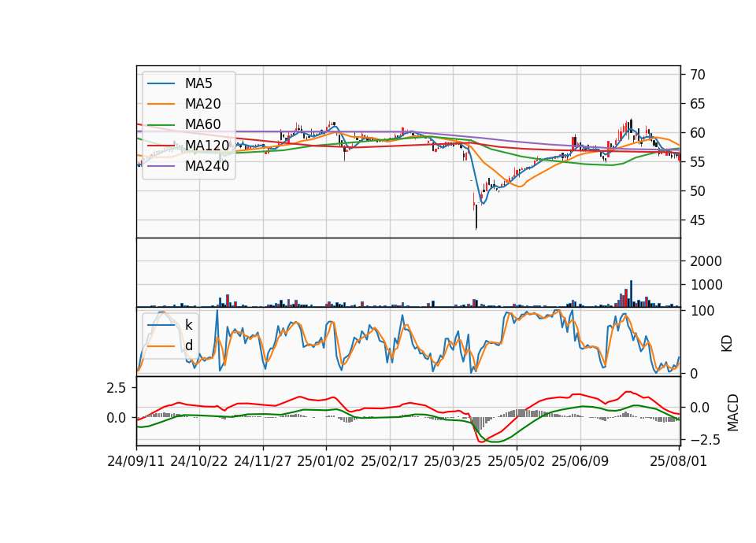Click the 45 price axis tick label

[698, 220]
